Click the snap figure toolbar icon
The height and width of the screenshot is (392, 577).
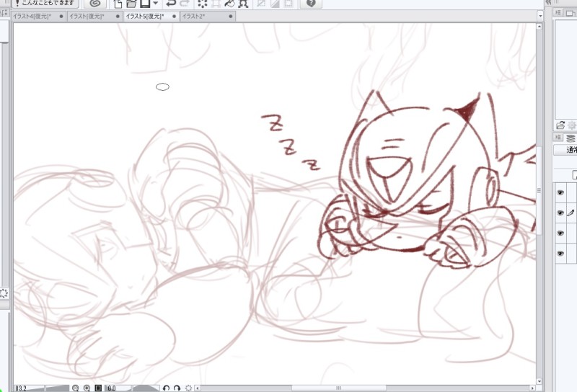pyautogui.click(x=243, y=4)
